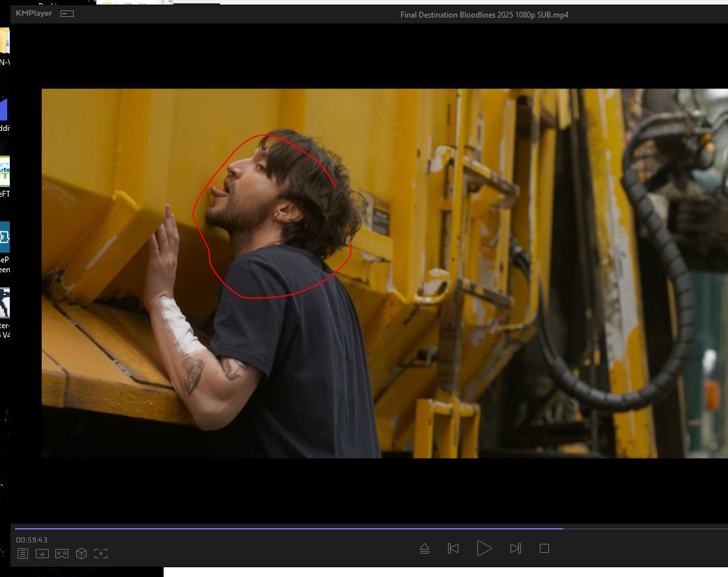Screen dimensions: 728x577
Task: Capture the frame with the screenshot icon
Action: coord(101,554)
